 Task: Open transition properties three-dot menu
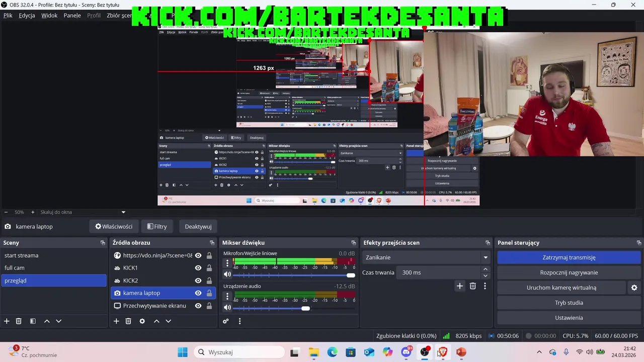(485, 286)
